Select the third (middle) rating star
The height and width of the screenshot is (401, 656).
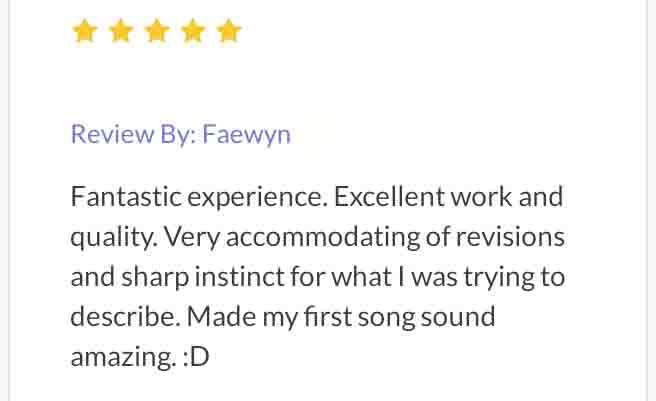click(157, 31)
